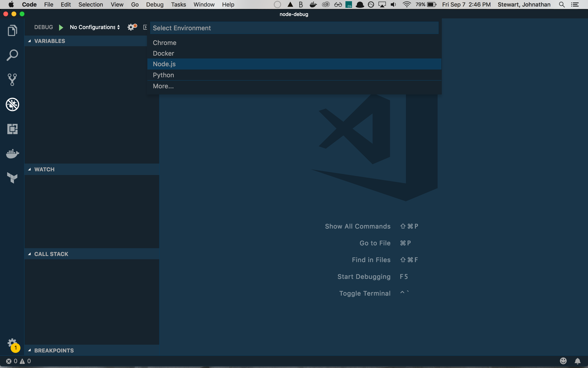Click the feedback smiley in status bar

[x=563, y=361]
